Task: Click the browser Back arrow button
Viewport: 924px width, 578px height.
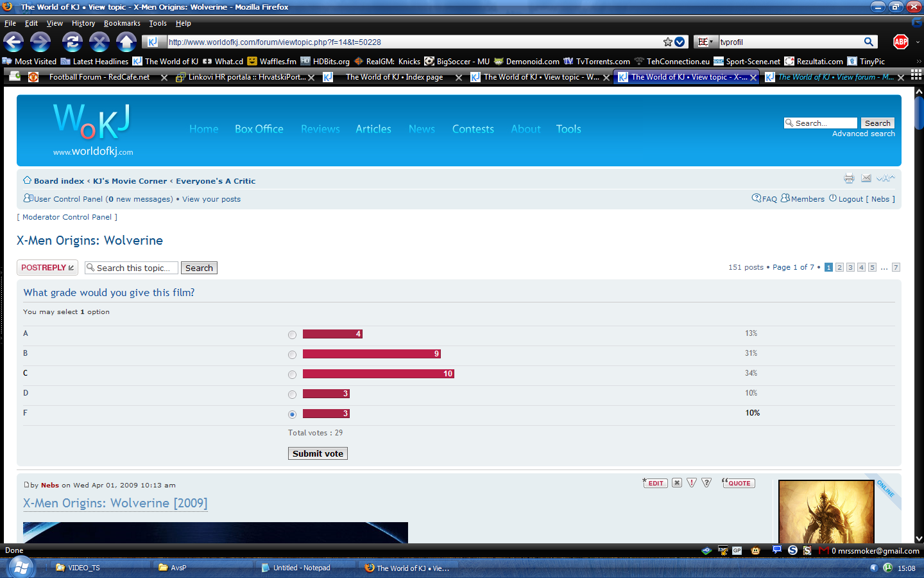Action: (x=13, y=42)
